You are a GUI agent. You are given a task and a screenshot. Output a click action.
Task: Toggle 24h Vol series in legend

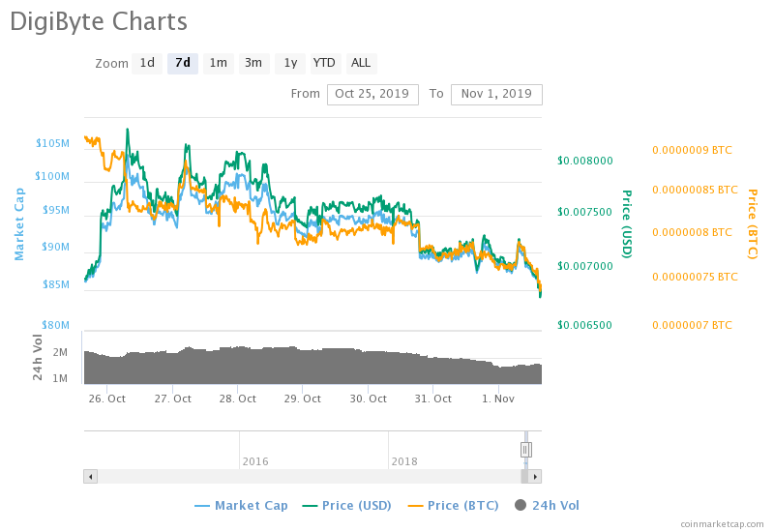547,505
